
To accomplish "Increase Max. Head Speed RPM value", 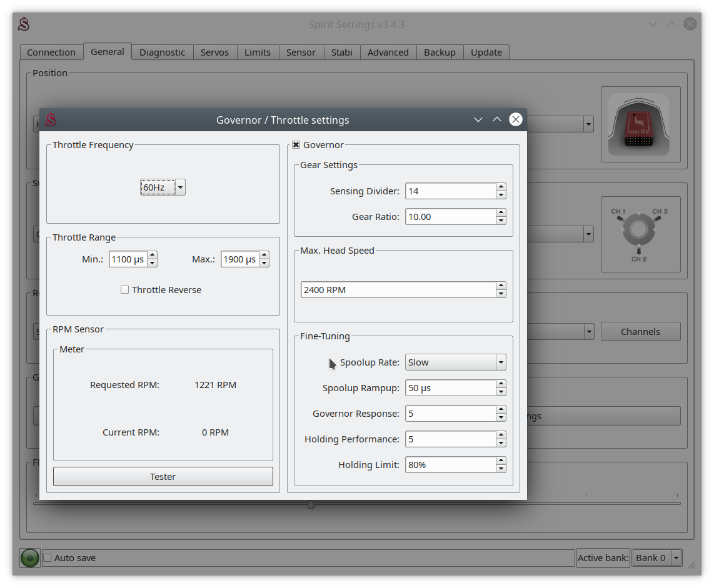I will click(501, 286).
